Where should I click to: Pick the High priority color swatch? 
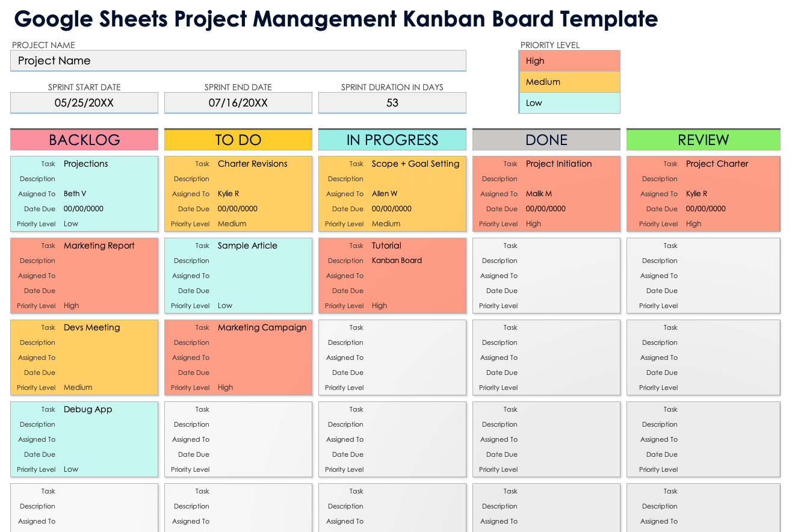[569, 61]
